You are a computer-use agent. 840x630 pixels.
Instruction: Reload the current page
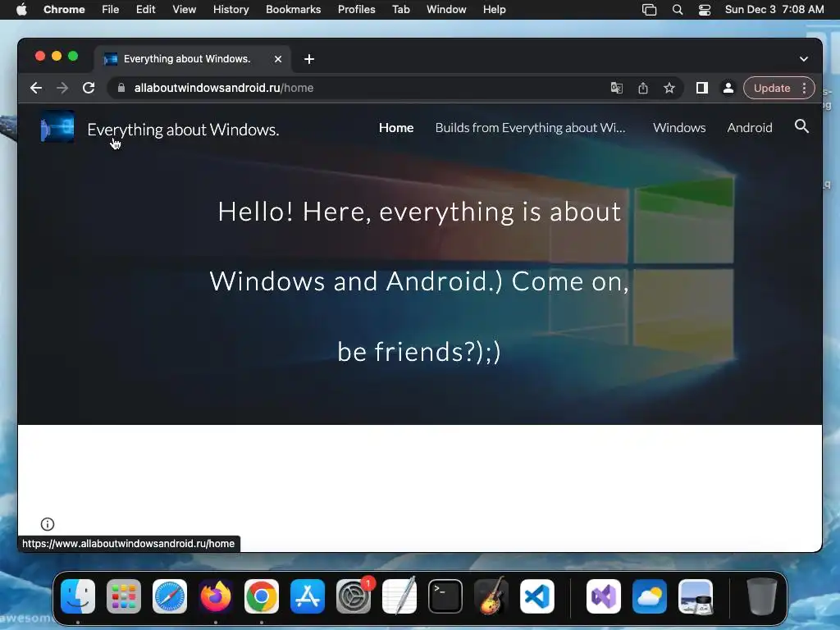89,88
